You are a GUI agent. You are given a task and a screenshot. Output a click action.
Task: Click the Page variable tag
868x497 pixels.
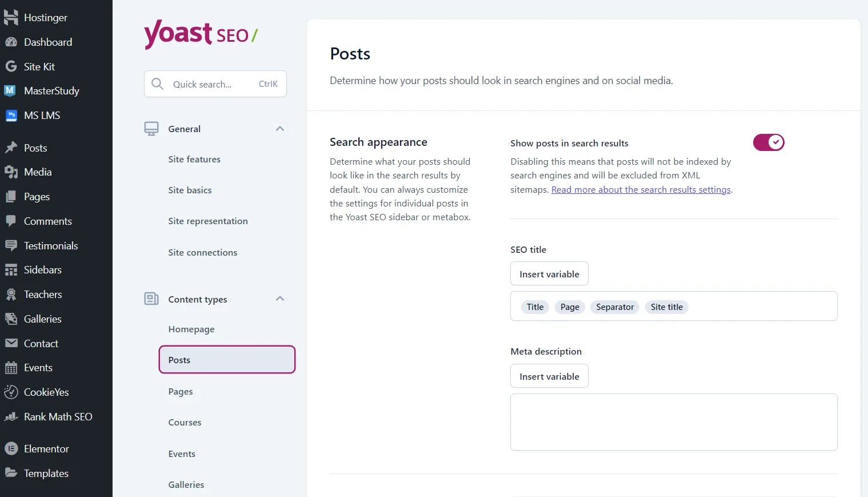click(x=570, y=307)
